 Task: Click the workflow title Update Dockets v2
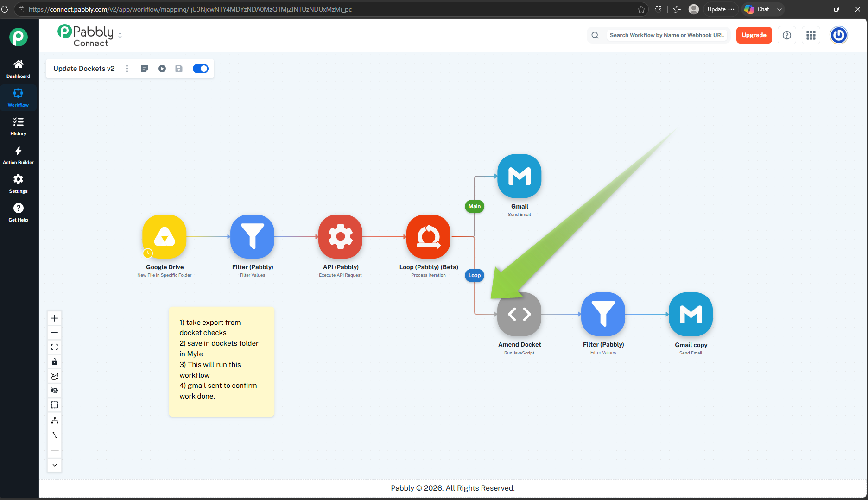84,69
